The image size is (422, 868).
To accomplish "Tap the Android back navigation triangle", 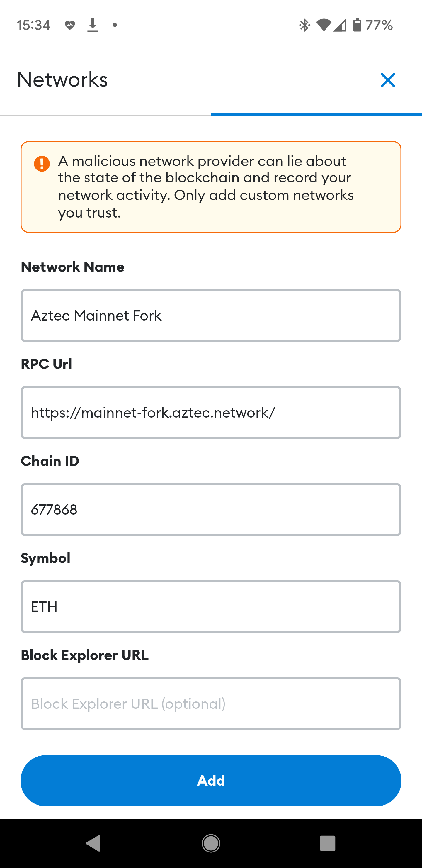I will coord(93,843).
